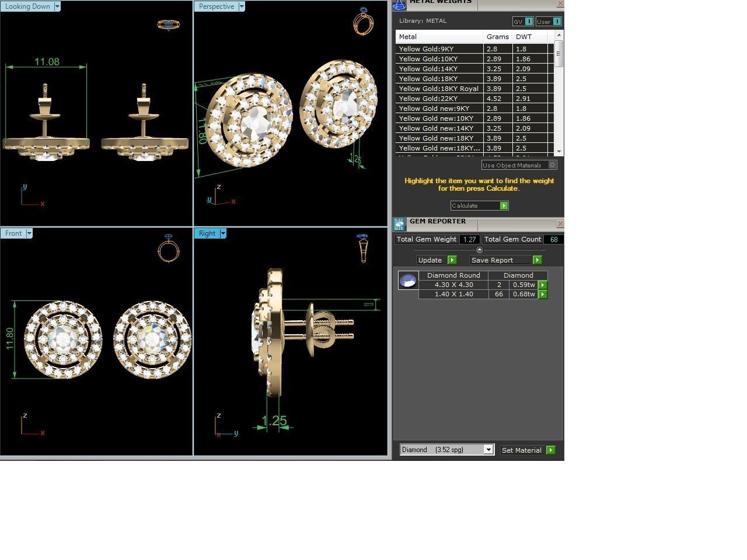
Task: Click green arrow on 0.68tw row
Action: point(543,295)
